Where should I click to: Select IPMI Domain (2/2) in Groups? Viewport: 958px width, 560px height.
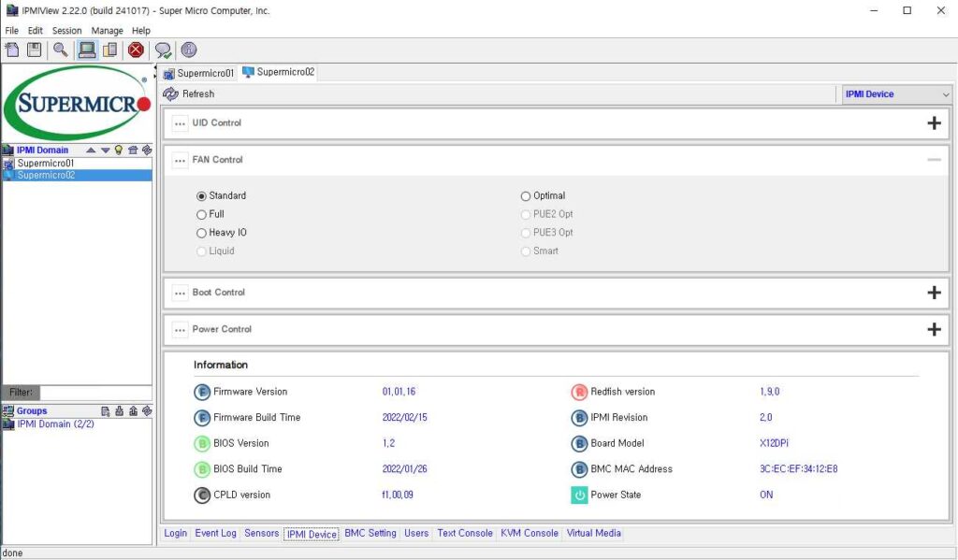pos(55,424)
